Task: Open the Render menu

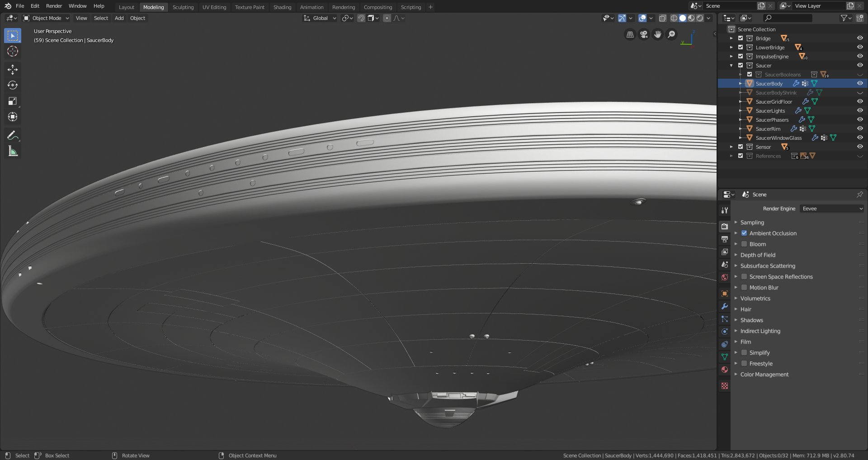Action: [x=54, y=6]
